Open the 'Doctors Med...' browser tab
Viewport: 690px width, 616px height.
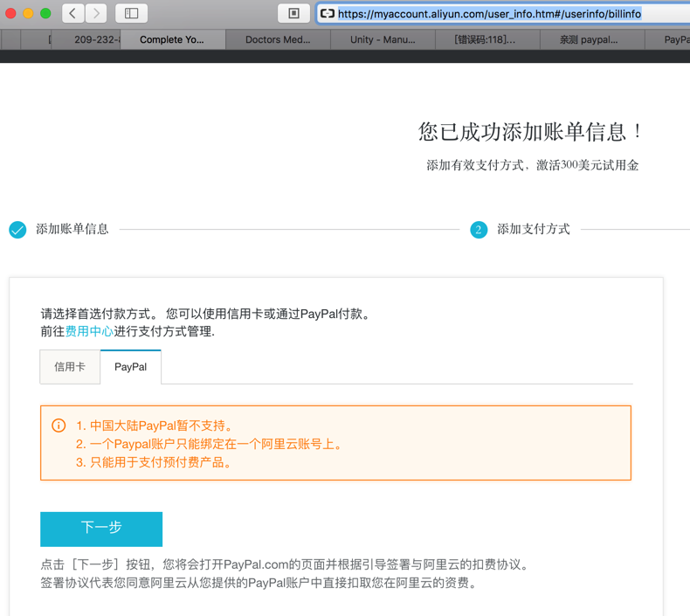(278, 39)
